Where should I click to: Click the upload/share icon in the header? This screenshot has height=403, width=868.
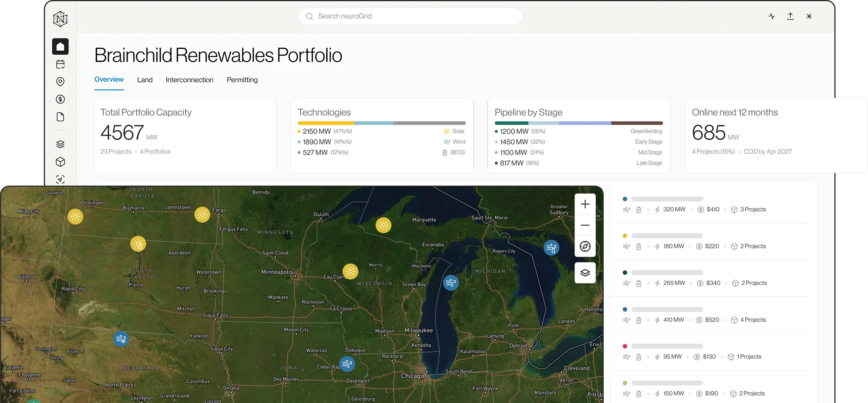pos(791,16)
